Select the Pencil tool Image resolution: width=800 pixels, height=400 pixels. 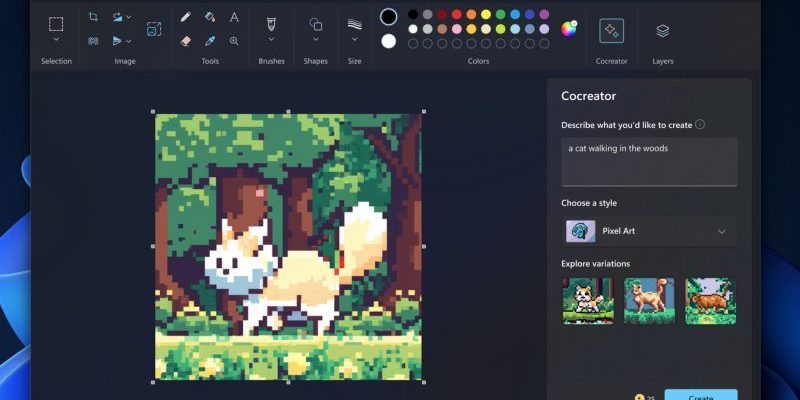click(x=186, y=17)
